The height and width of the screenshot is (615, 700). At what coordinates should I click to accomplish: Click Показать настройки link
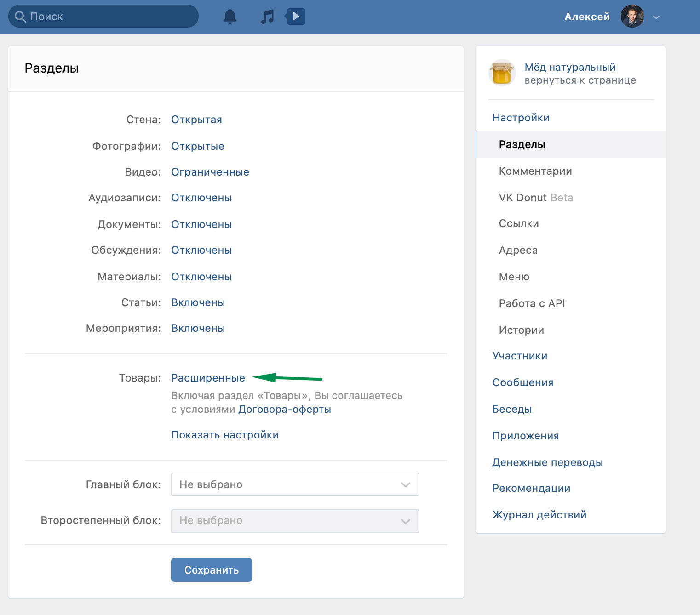224,435
